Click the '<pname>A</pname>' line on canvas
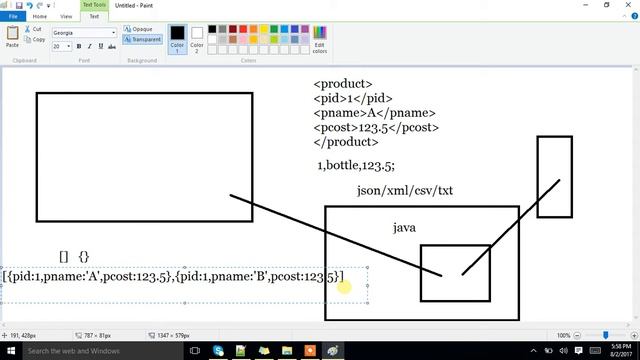This screenshot has height=360, width=640. tap(375, 113)
